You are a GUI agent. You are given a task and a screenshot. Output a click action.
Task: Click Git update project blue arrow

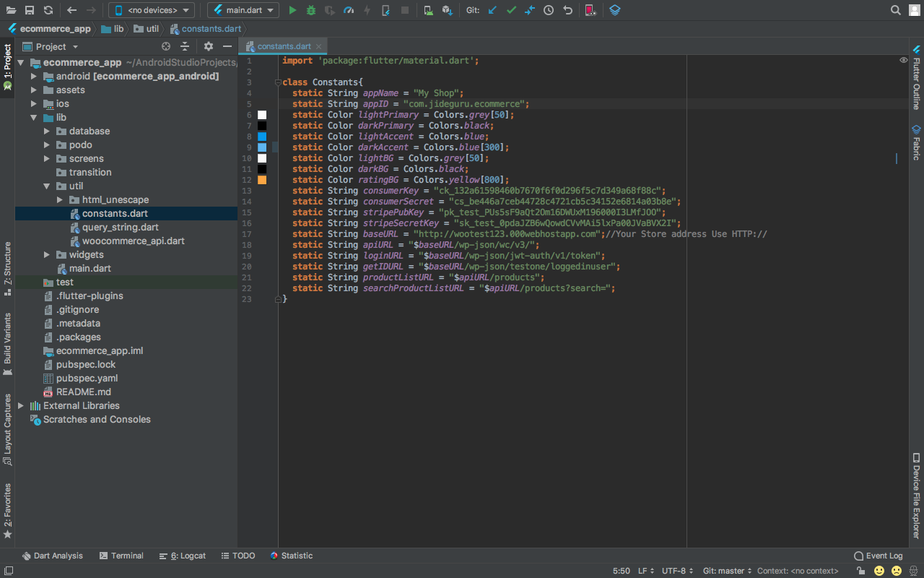coord(492,10)
